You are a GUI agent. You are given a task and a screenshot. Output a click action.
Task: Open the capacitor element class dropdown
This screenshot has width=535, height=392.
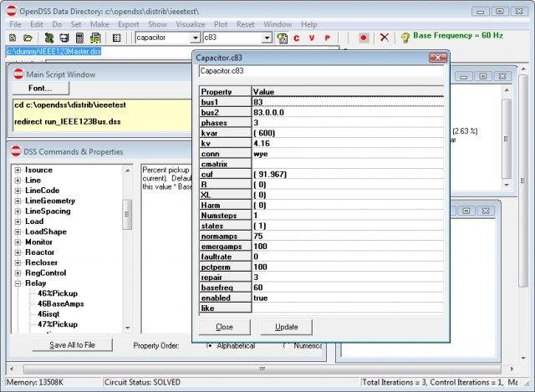[x=196, y=38]
